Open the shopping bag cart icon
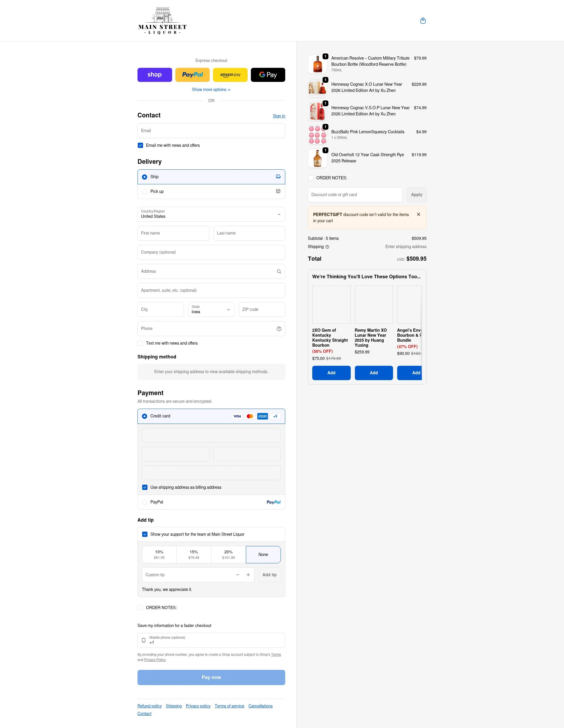Viewport: 564px width, 728px height. click(x=423, y=21)
